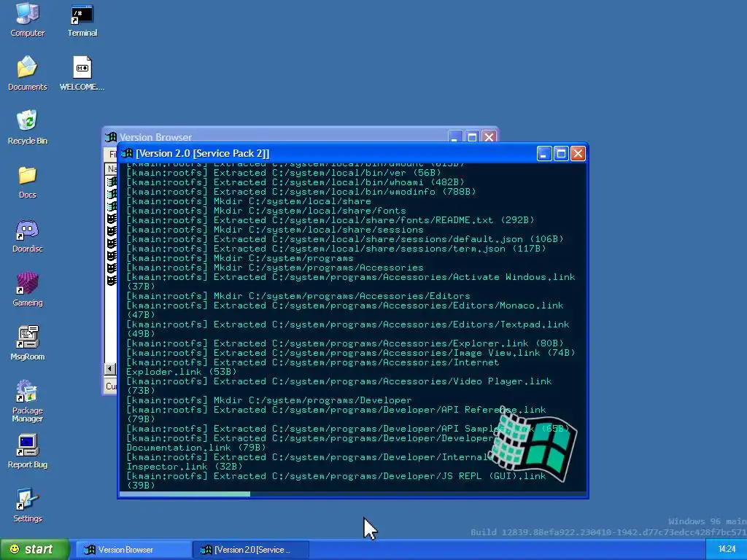Screen dimensions: 747x560
Task: Launch the Doordisc app icon
Action: pyautogui.click(x=27, y=236)
